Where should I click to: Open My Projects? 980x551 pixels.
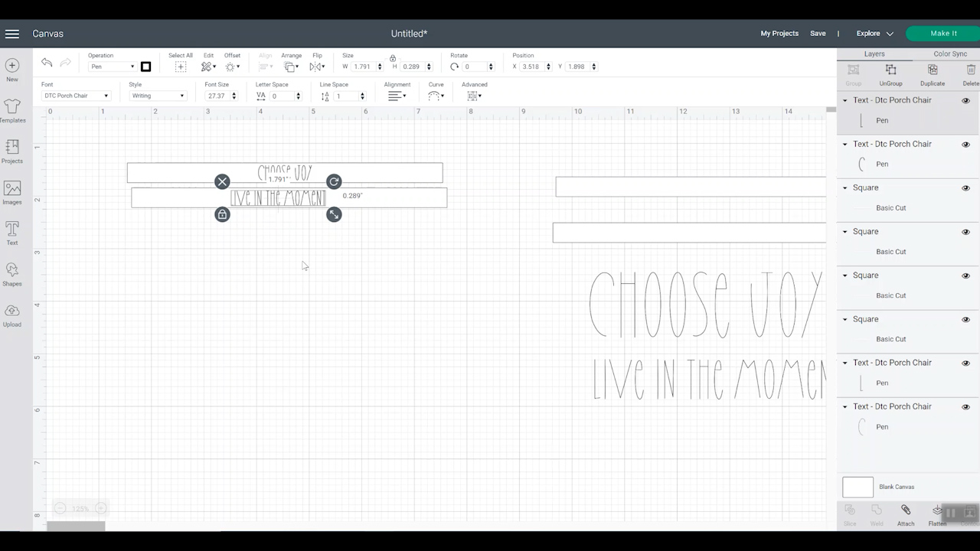[x=779, y=34]
